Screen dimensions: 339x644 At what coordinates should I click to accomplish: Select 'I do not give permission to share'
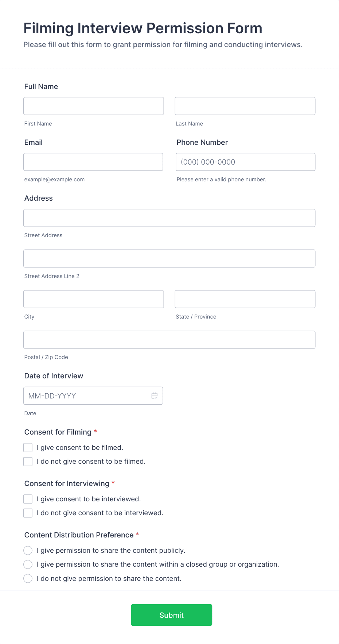click(28, 578)
